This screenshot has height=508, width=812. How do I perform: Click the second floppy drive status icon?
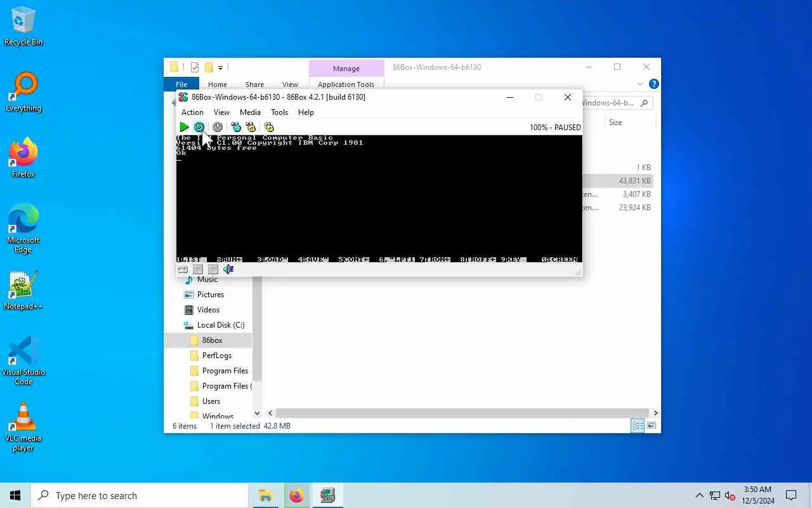pyautogui.click(x=213, y=269)
